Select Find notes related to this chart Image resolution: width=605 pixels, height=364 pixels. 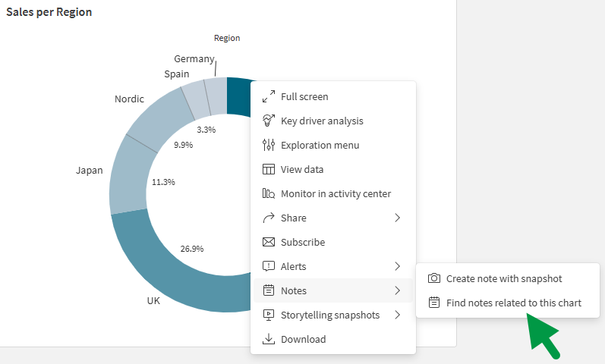513,303
